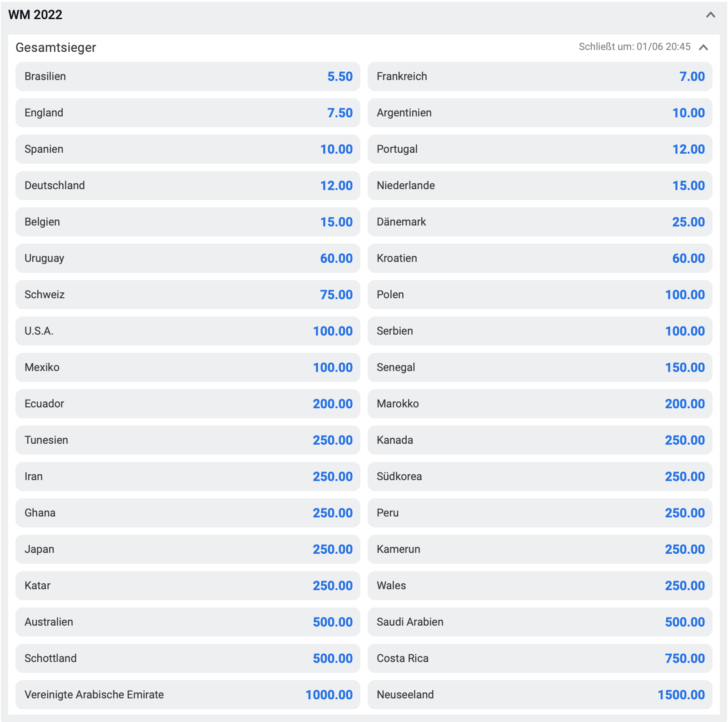Pick Frankreich to win at 7.00

point(540,76)
